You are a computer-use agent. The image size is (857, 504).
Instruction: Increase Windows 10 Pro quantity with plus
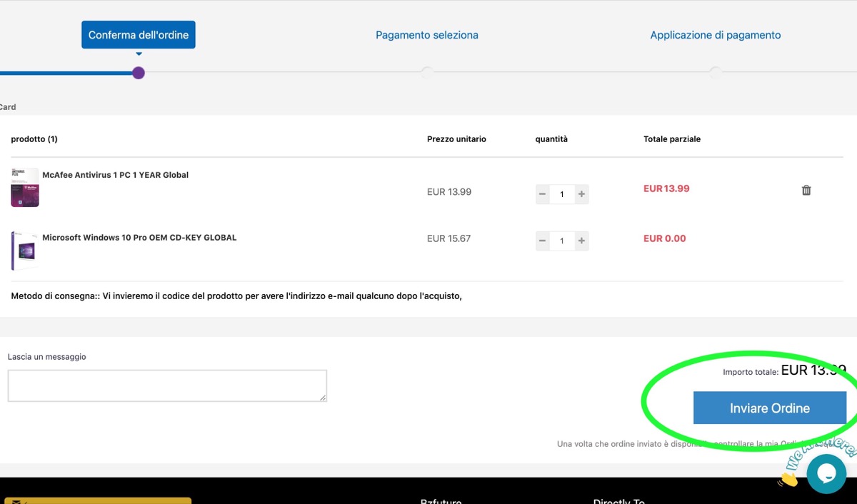tap(581, 241)
